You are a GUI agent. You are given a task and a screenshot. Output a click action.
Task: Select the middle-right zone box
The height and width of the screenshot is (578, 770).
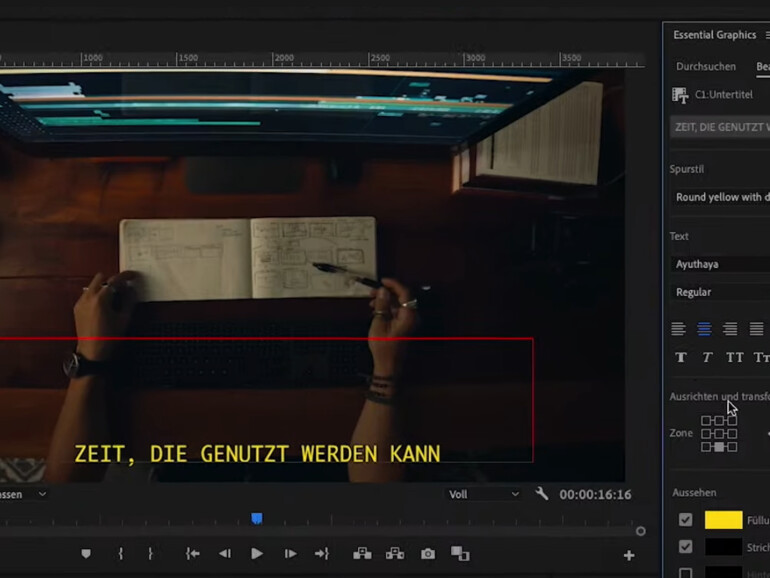point(732,434)
